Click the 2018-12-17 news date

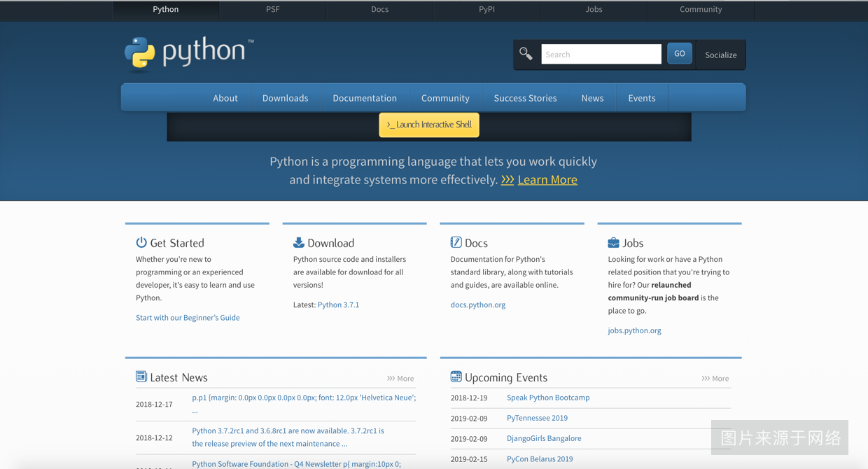154,404
